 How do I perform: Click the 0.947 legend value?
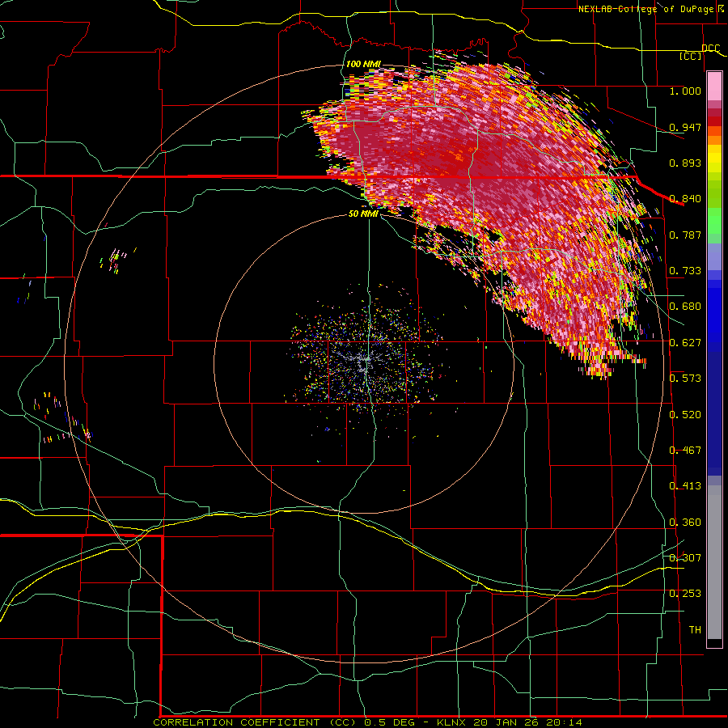point(685,127)
